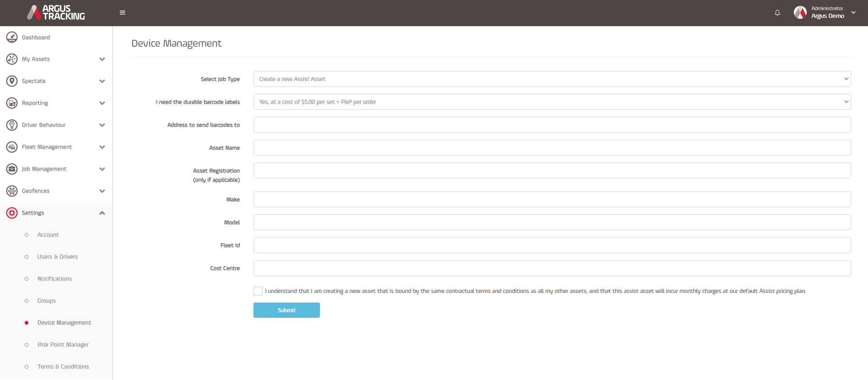
Task: Open the notifications bell icon
Action: pyautogui.click(x=777, y=12)
